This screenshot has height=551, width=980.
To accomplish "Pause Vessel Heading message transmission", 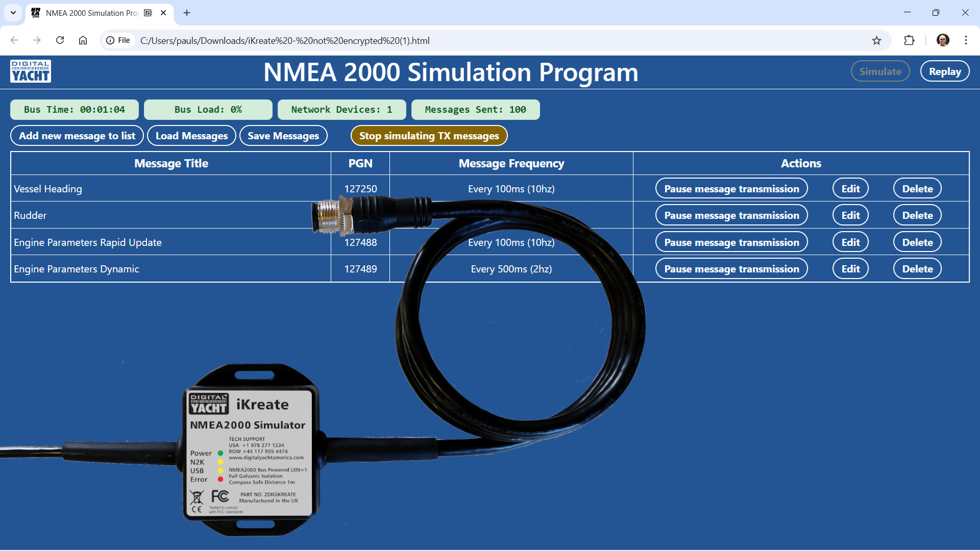I will click(x=731, y=189).
